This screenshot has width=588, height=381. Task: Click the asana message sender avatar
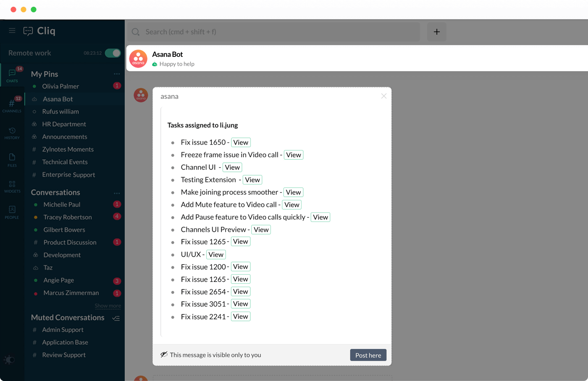[x=141, y=95]
